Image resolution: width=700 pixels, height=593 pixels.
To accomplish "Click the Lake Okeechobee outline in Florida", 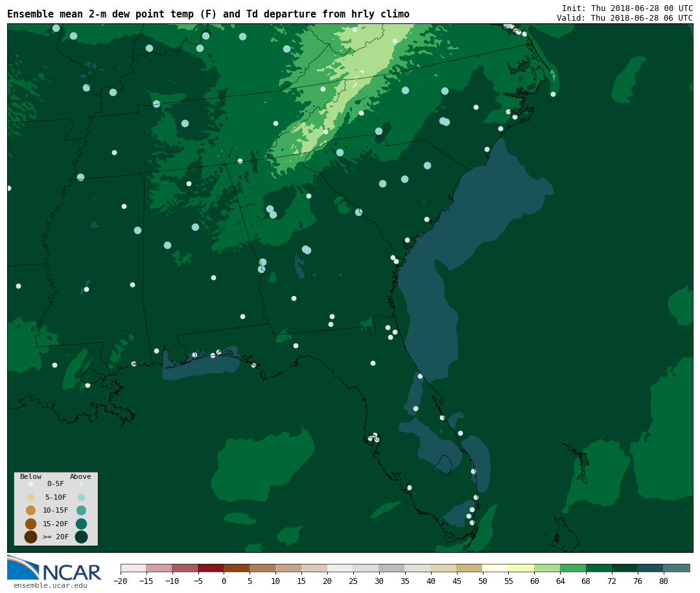I will (x=443, y=464).
